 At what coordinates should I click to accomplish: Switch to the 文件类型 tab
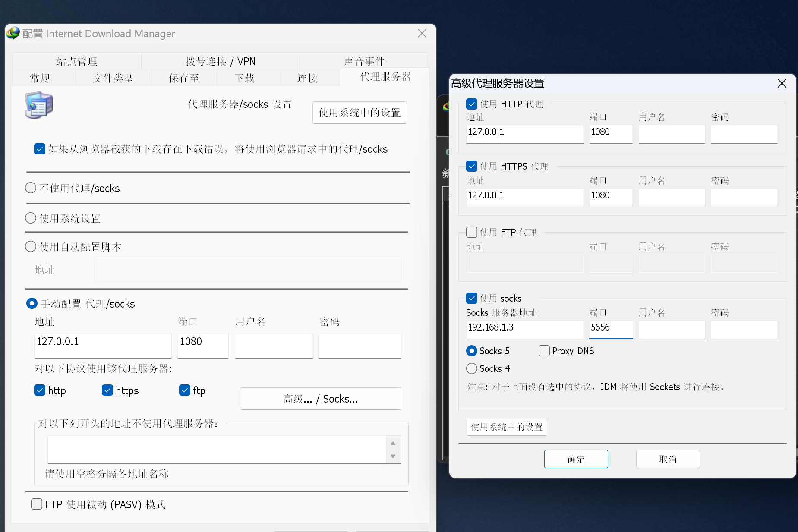[113, 78]
